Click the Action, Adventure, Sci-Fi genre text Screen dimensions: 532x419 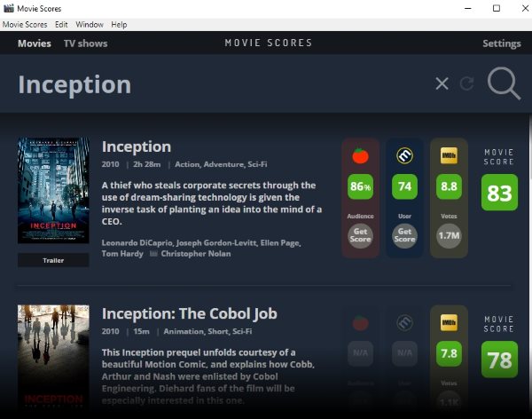point(221,164)
